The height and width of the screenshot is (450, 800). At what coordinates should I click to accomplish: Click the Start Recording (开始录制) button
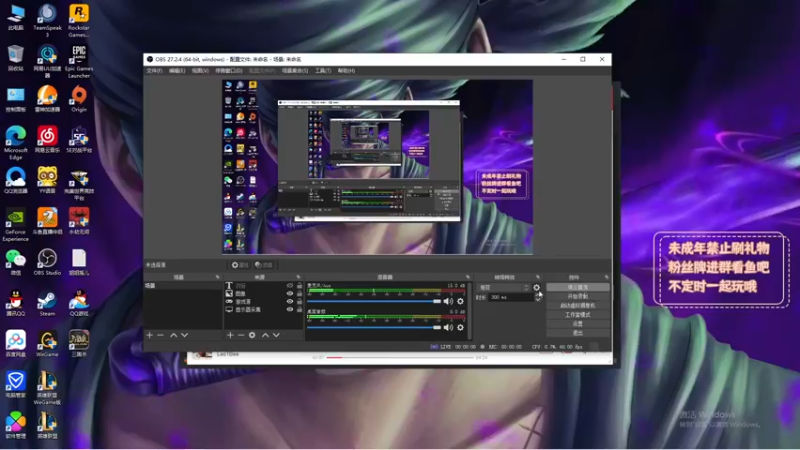click(578, 296)
